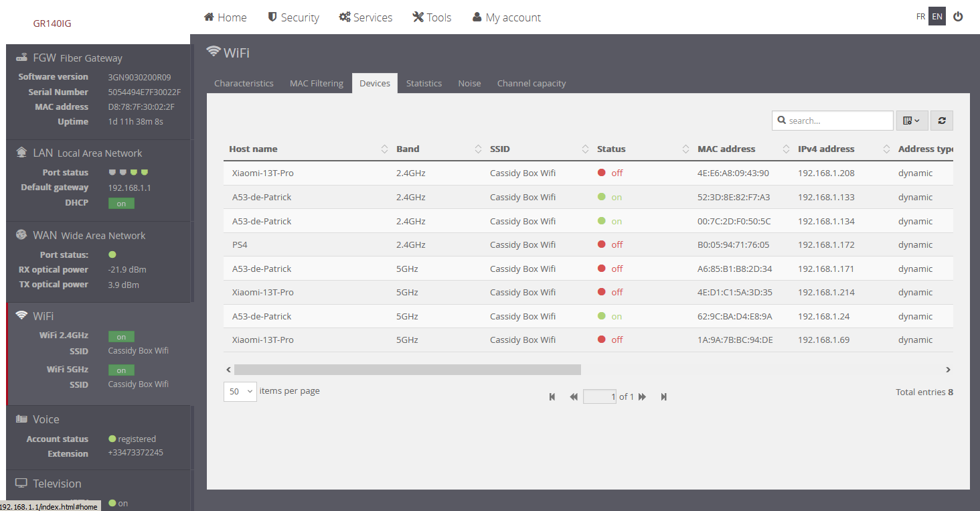Click the refresh table icon
Screen dimensions: 980x511
pos(942,121)
